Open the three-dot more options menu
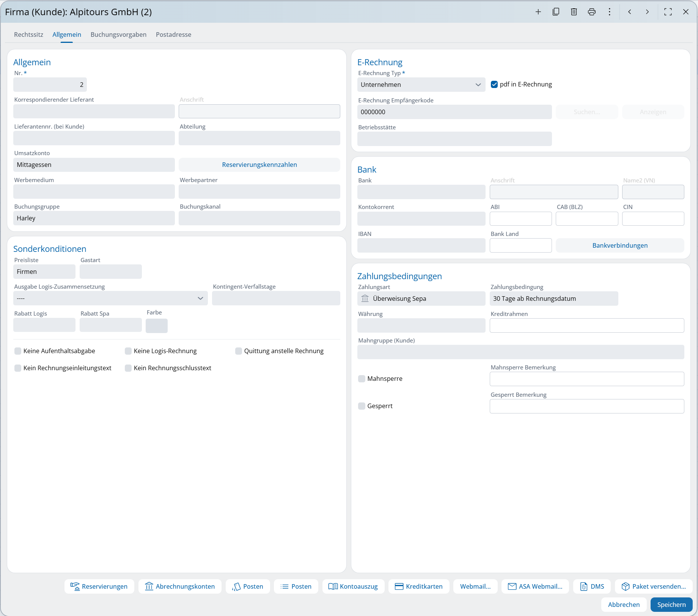698x616 pixels. pos(609,12)
